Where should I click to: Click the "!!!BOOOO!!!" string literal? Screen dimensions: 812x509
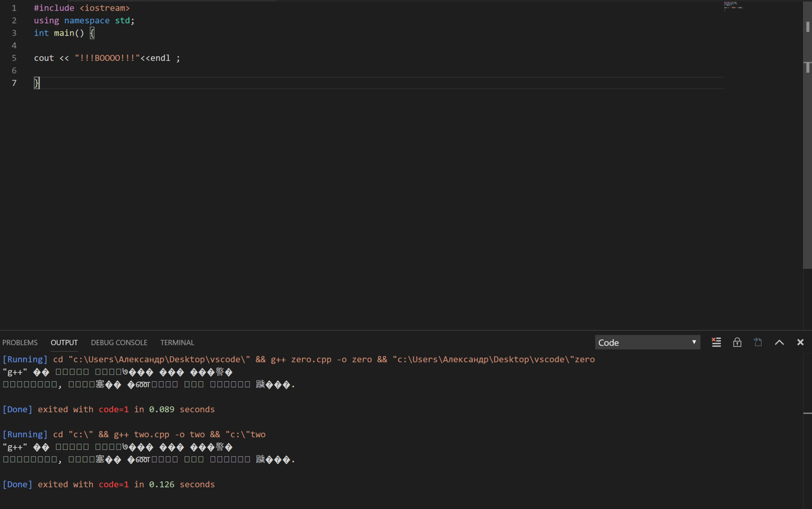(107, 58)
